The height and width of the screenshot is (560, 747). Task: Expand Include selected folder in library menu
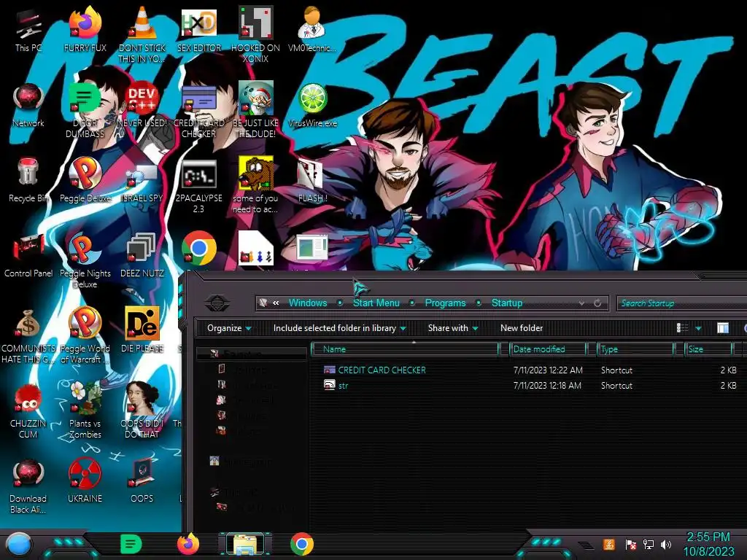coord(339,328)
